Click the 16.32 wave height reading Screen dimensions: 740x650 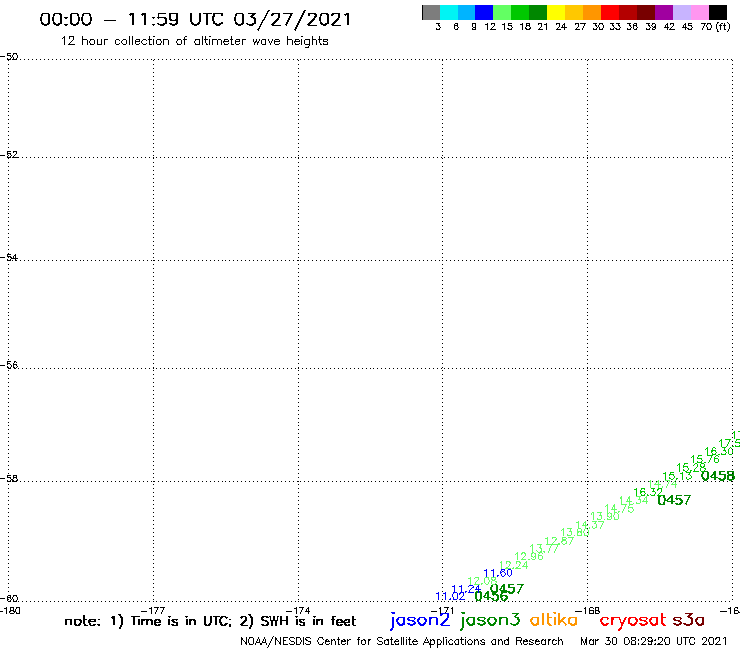648,492
